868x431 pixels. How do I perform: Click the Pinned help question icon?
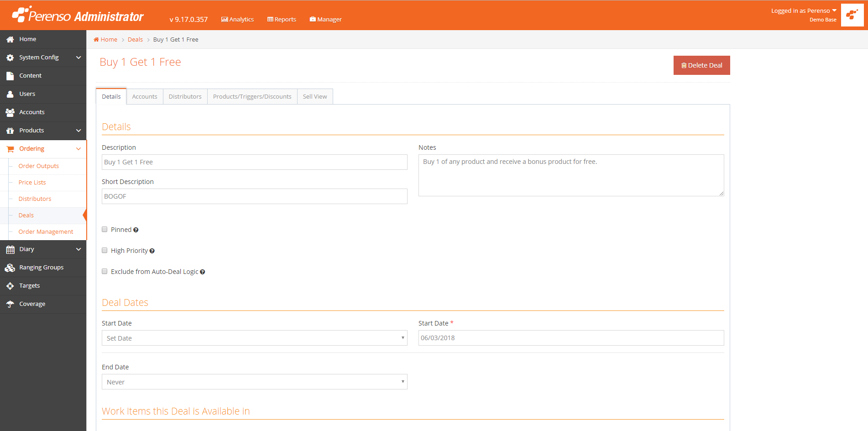[136, 230]
